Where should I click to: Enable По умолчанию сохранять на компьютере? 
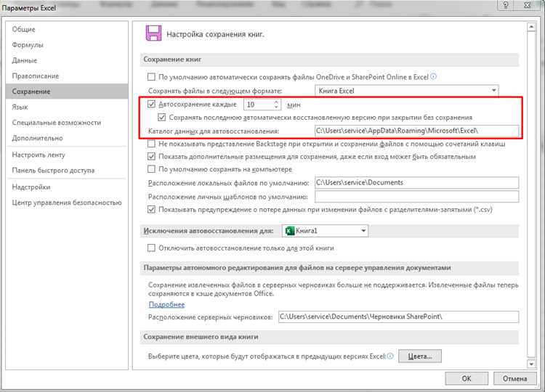coord(152,169)
